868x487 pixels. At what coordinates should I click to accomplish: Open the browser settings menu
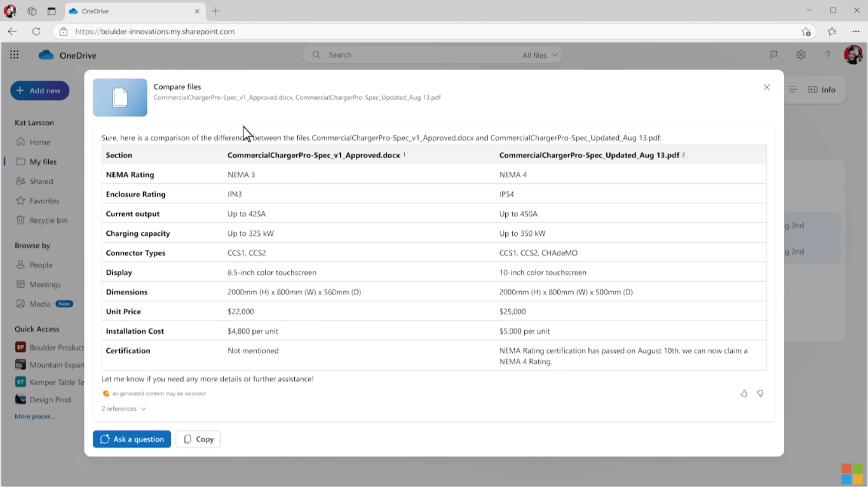pos(856,31)
